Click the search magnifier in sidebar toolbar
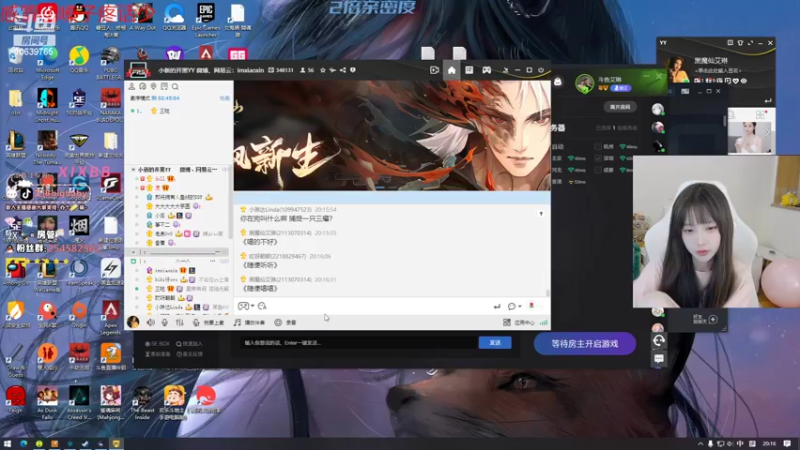The image size is (800, 450). [175, 87]
